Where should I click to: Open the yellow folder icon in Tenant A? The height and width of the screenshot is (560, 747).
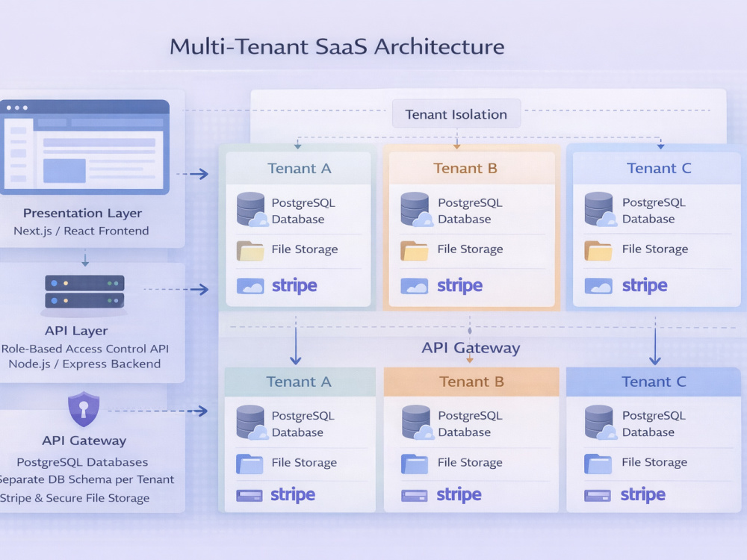tap(250, 250)
